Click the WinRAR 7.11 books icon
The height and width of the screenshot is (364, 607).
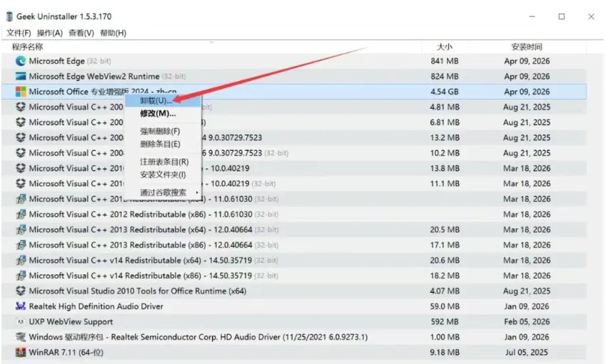coord(21,353)
